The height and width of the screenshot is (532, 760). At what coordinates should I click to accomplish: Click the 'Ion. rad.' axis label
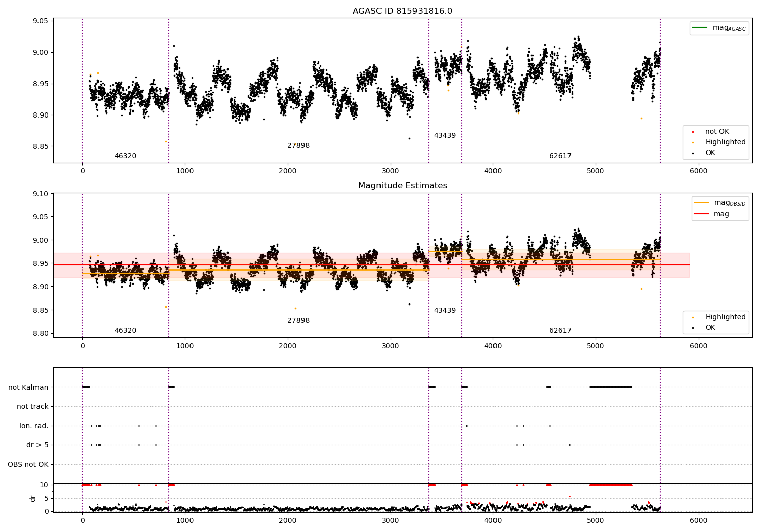pos(34,426)
